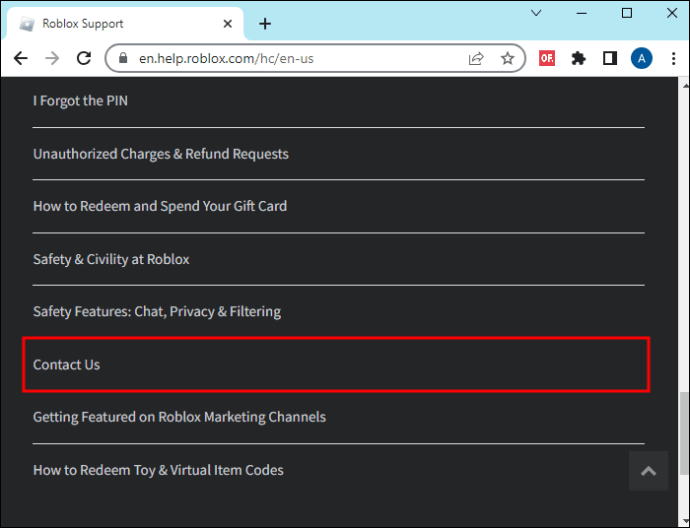This screenshot has height=528, width=690.
Task: Share this page using the share icon
Action: coord(476,58)
